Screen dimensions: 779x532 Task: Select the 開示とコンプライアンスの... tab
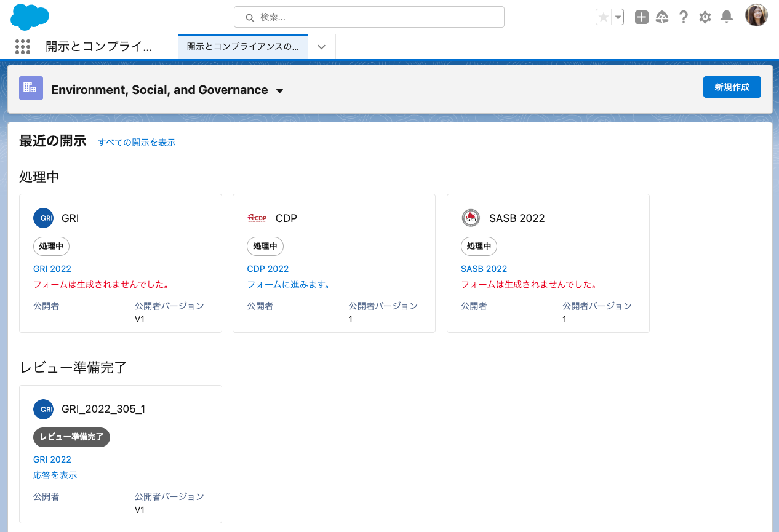coord(243,47)
